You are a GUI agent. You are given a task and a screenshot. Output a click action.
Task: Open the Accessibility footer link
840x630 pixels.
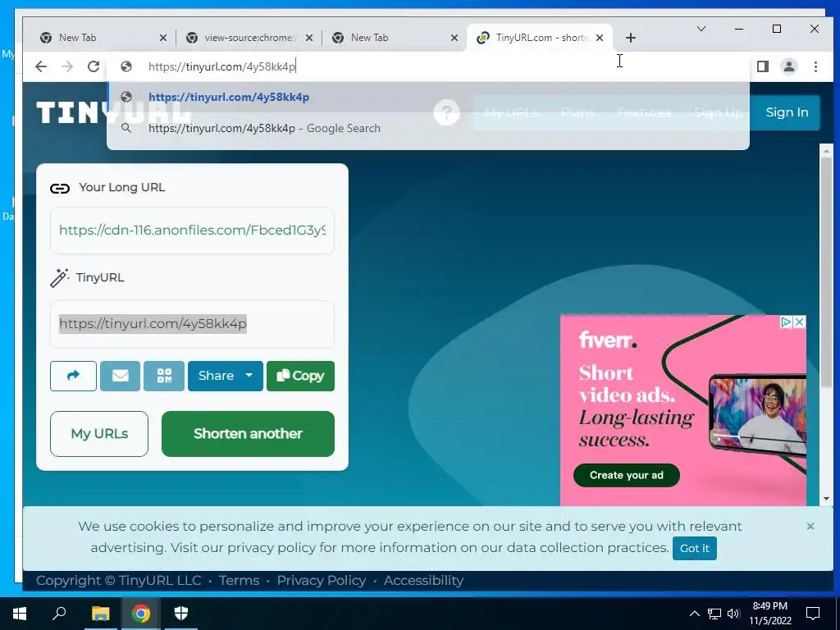[x=423, y=581]
